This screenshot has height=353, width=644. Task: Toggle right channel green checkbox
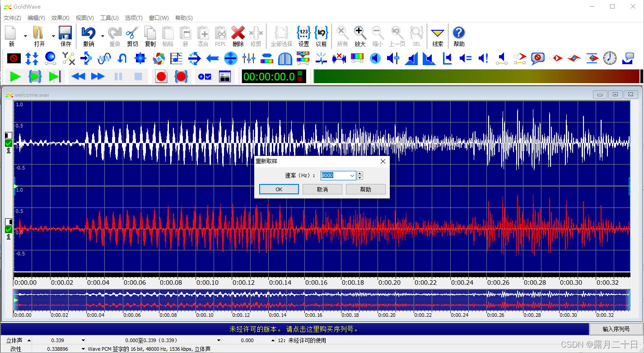tap(9, 229)
